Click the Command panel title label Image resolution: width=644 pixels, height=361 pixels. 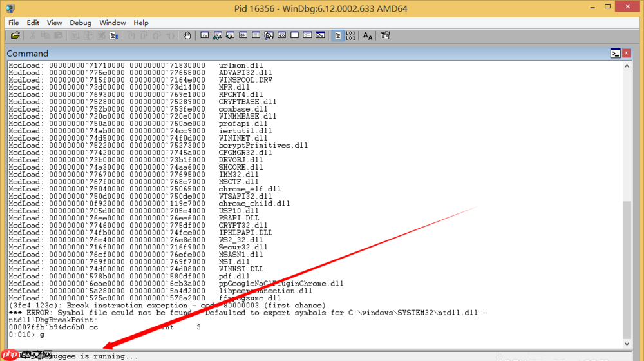[28, 54]
